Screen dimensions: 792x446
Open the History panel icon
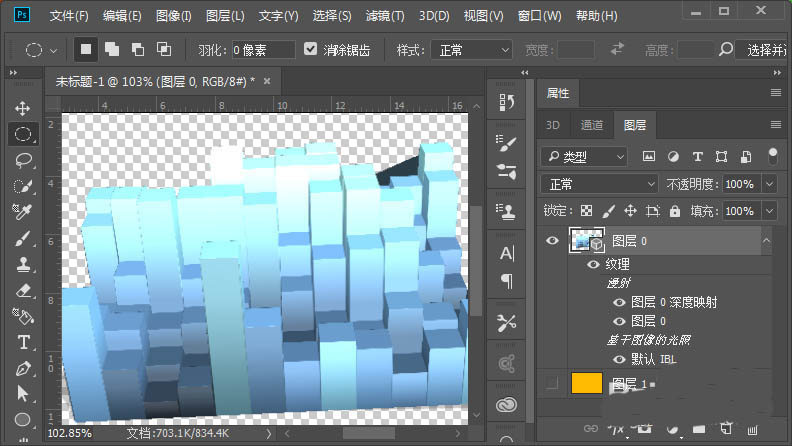click(x=506, y=103)
